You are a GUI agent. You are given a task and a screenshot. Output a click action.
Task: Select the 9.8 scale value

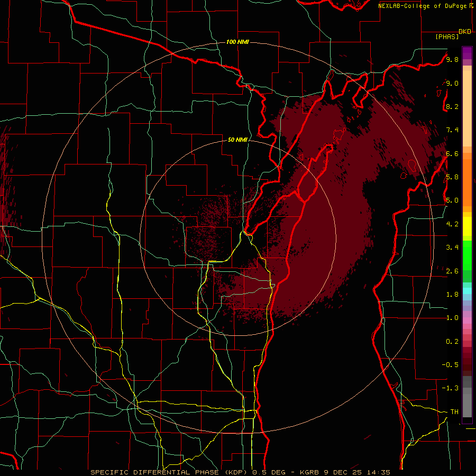click(x=452, y=60)
